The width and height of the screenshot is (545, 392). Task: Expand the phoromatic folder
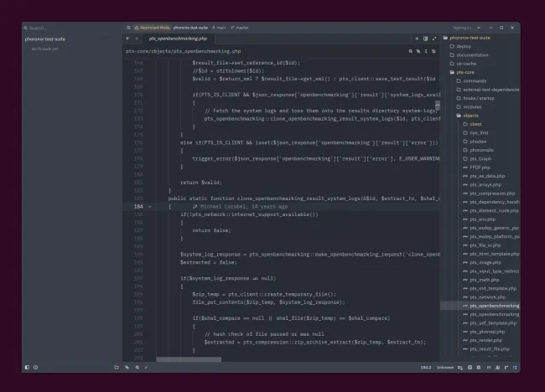coord(479,150)
